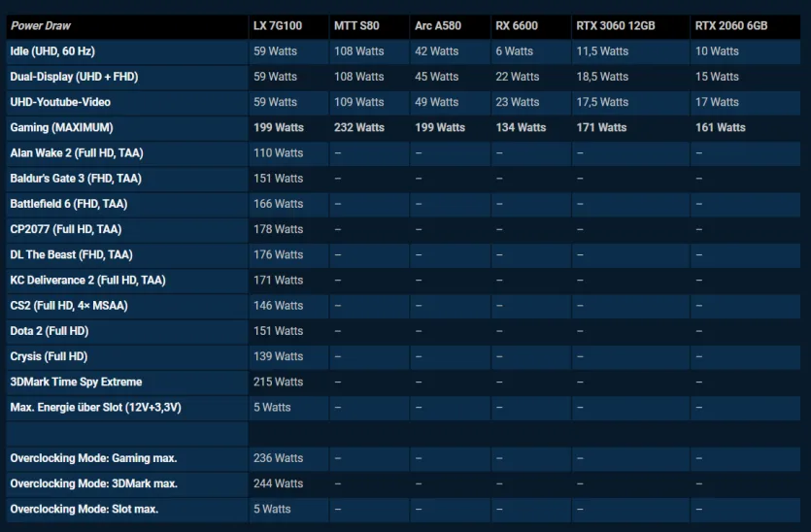The image size is (811, 532).
Task: Click the 108 Watts idle value for MTT S80
Action: point(359,51)
